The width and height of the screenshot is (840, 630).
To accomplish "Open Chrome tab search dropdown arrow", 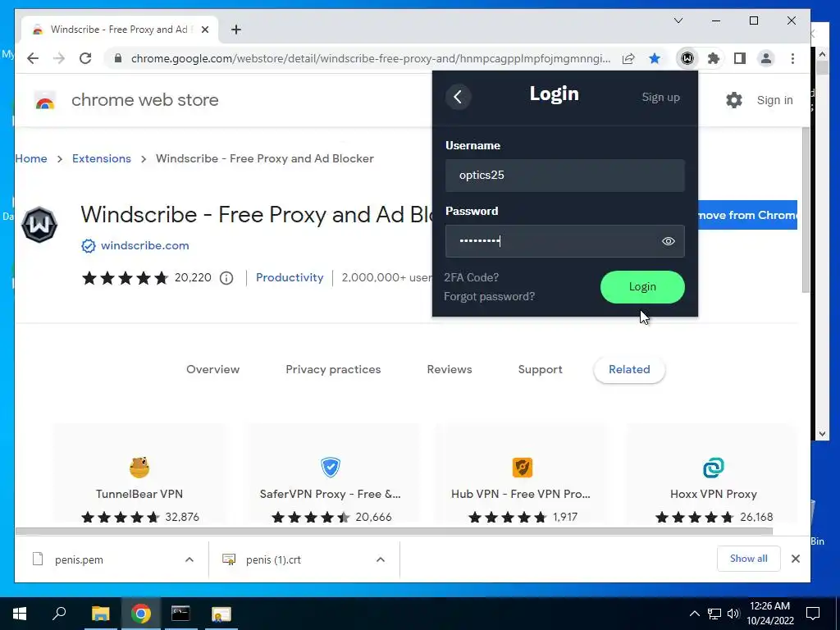I will click(x=678, y=21).
